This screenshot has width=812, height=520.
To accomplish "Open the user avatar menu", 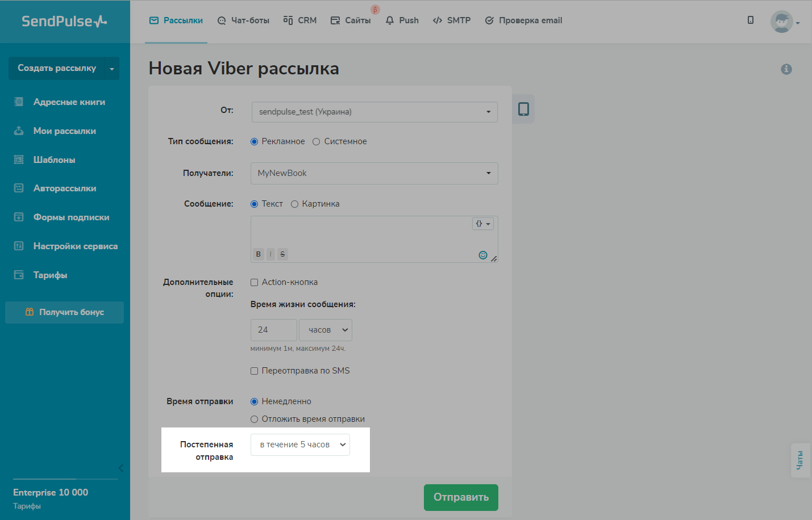I will point(785,22).
